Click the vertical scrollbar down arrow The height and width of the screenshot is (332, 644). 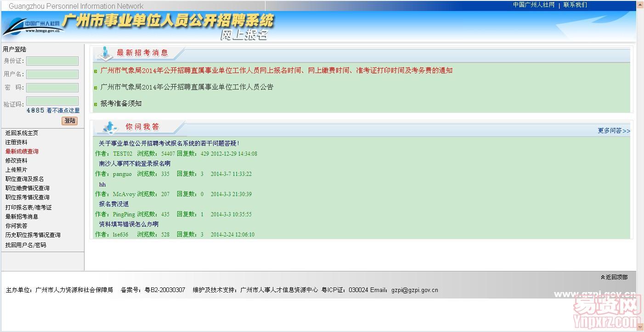[x=640, y=327]
